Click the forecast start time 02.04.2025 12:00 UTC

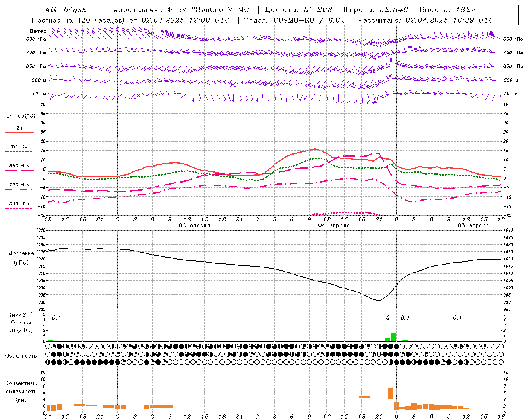(185, 20)
